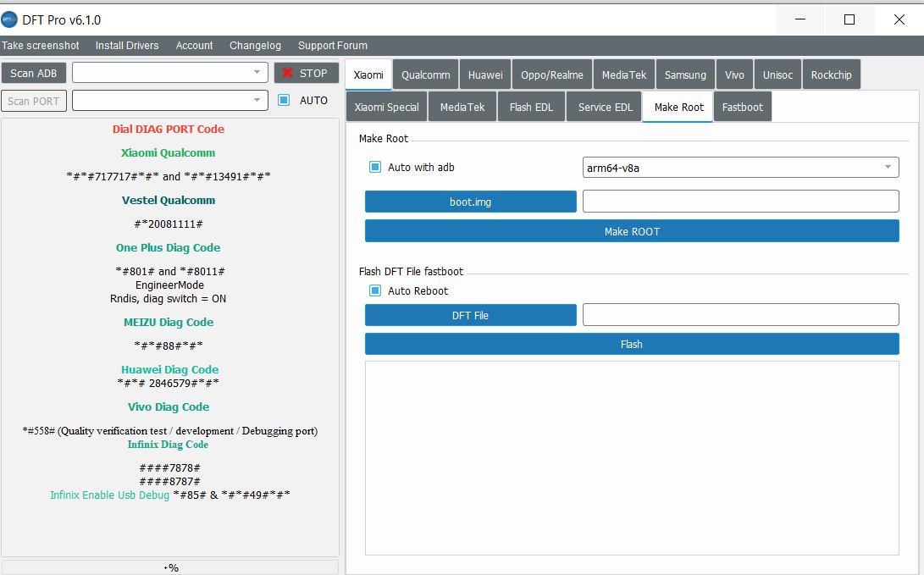Click the Scan ADB button
Image resolution: width=924 pixels, height=575 pixels.
[x=34, y=73]
